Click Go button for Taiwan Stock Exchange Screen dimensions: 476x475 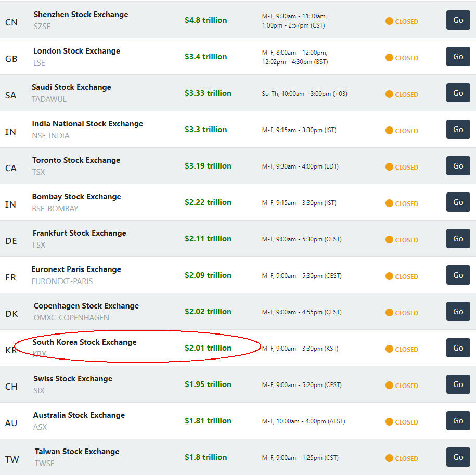point(458,457)
